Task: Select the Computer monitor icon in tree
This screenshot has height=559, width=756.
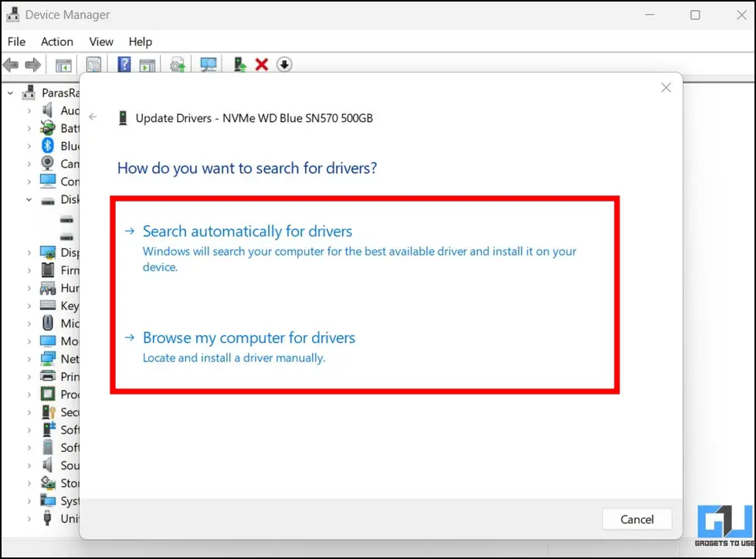Action: (48, 181)
